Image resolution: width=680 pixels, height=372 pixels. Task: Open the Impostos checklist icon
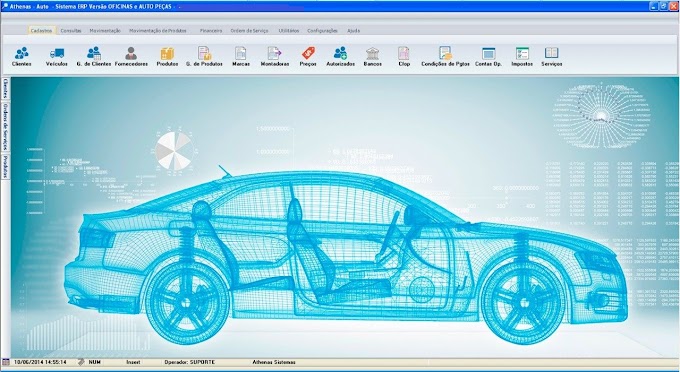[522, 56]
